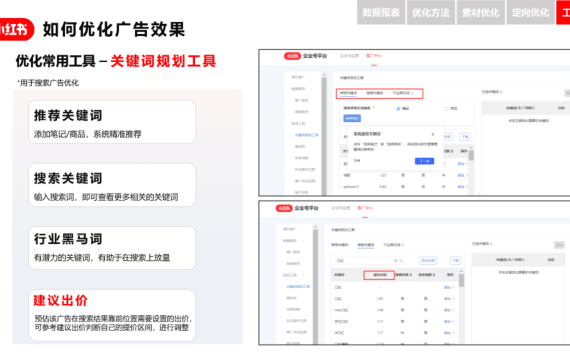Viewport: 570px width, 360px height.
Task: Open the 优化方法 slide tab
Action: click(431, 12)
